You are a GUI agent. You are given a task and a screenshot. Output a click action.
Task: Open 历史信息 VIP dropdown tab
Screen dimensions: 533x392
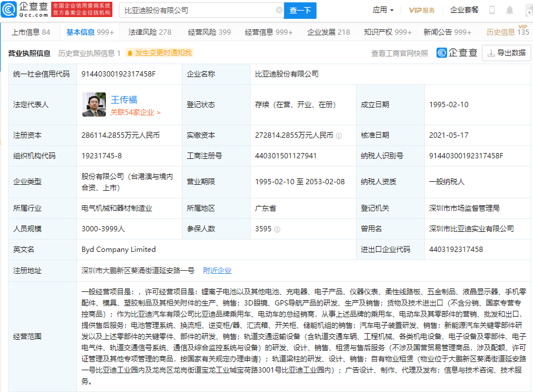[x=502, y=32]
